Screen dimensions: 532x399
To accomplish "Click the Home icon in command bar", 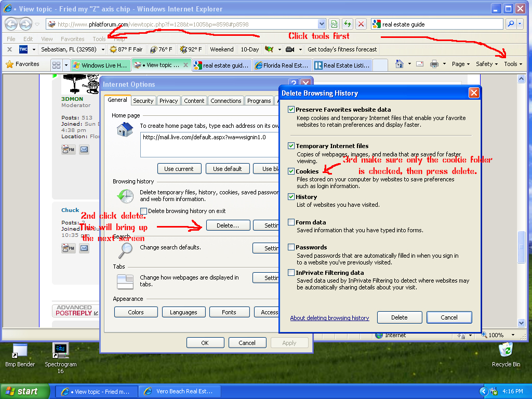I will [399, 64].
